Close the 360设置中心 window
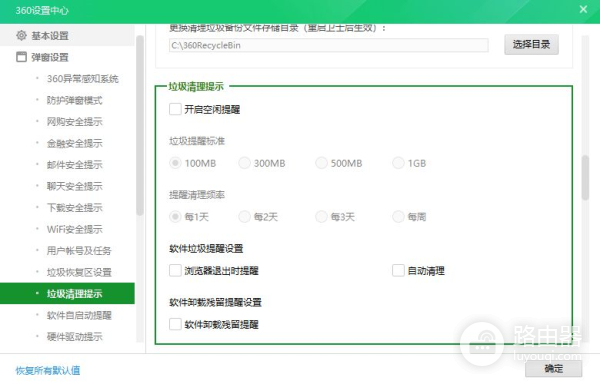 point(583,9)
